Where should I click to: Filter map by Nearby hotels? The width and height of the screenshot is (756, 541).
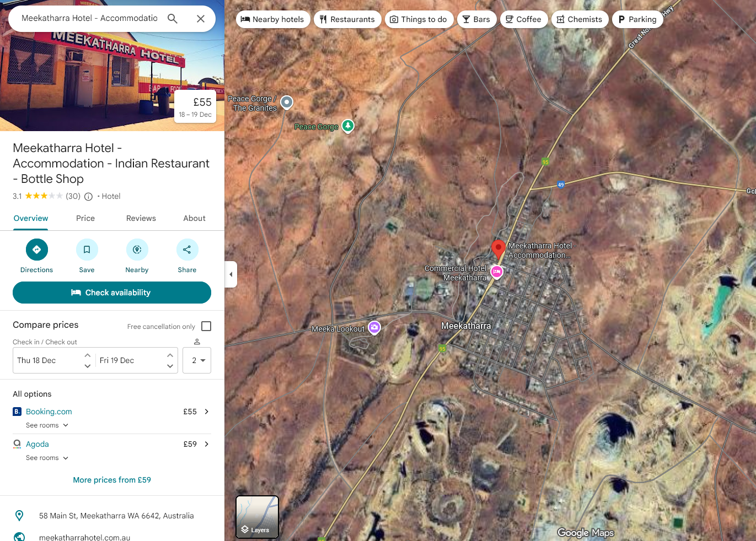273,19
